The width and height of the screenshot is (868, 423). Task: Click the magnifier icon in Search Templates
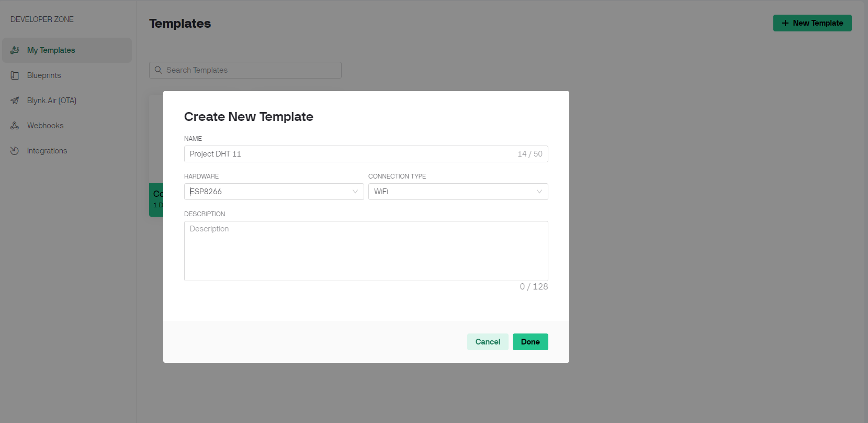tap(159, 70)
